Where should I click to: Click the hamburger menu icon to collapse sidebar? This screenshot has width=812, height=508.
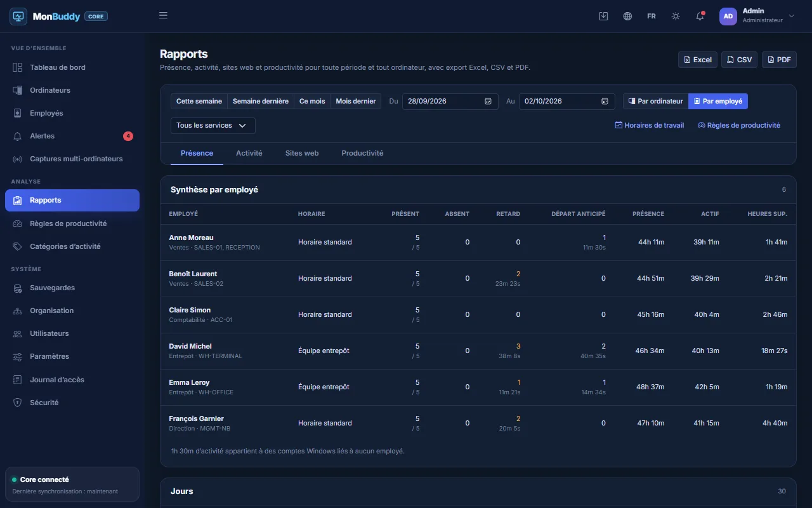pyautogui.click(x=163, y=16)
